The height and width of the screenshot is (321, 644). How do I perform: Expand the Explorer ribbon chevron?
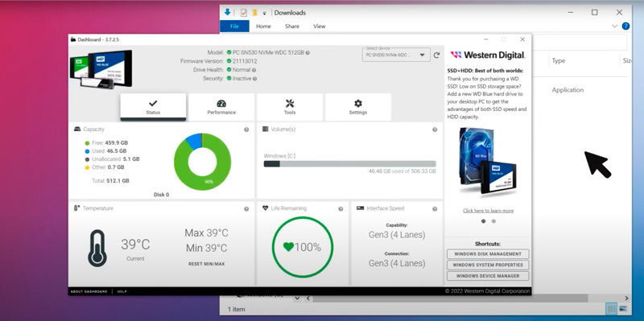(614, 27)
